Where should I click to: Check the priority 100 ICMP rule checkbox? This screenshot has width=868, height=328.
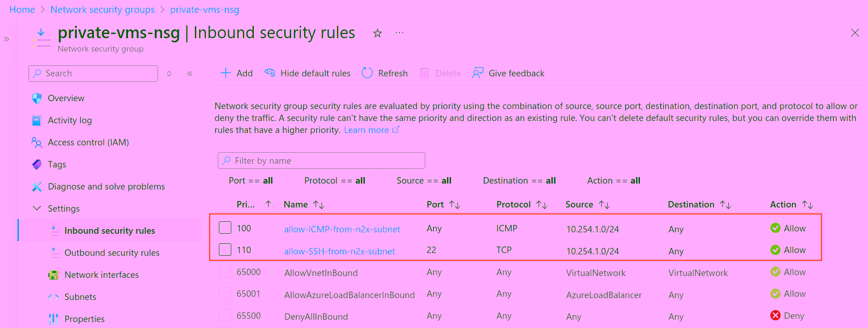pos(225,228)
